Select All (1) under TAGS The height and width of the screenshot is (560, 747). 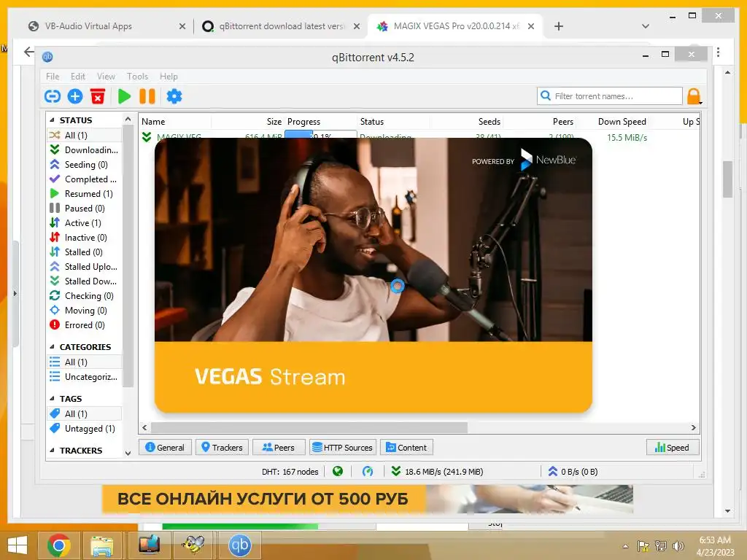coord(85,414)
